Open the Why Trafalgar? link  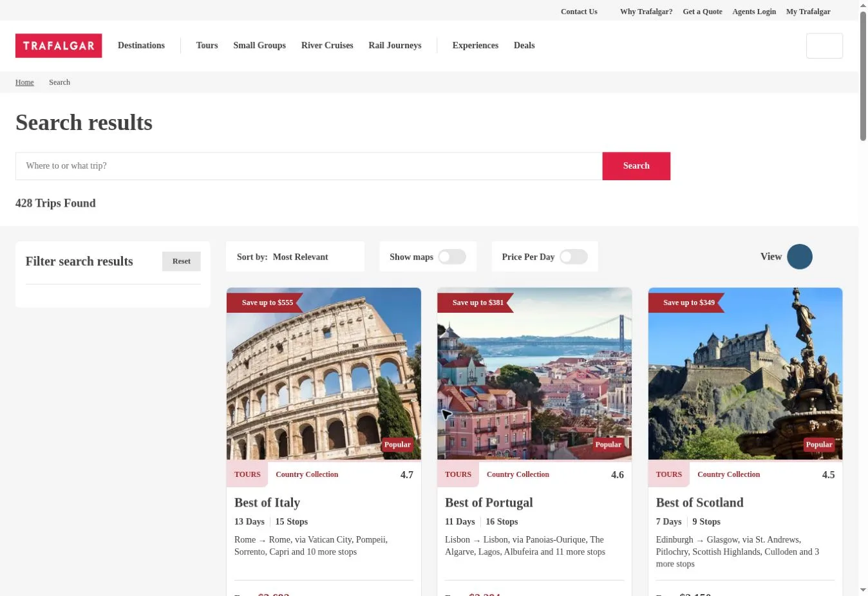pos(646,12)
